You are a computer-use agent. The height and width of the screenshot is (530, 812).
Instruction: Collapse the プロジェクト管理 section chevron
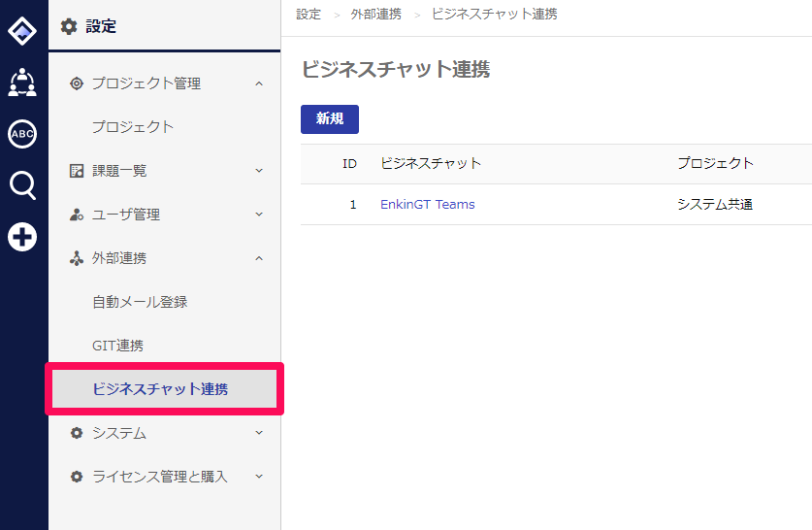tap(259, 83)
